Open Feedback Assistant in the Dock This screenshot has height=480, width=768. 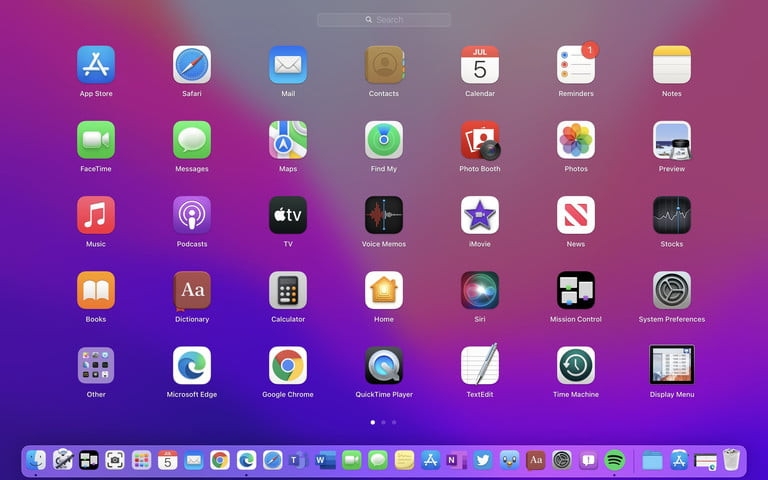588,460
